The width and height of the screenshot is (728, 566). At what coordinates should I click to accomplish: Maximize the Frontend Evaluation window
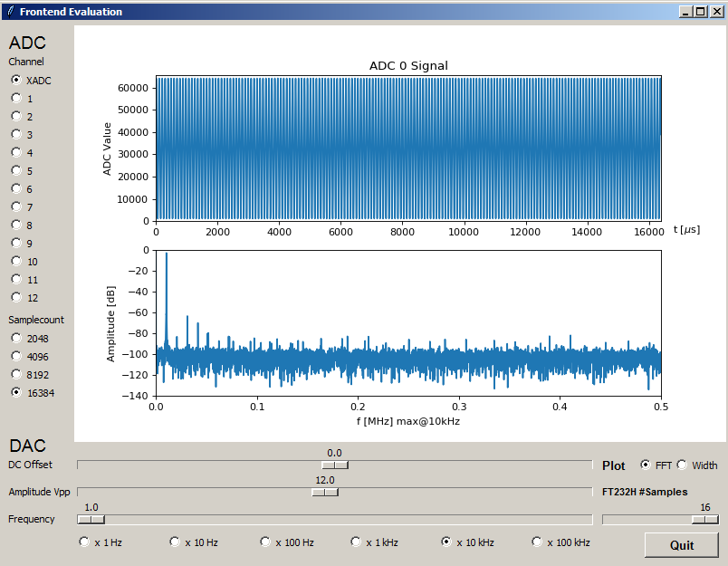tap(700, 12)
